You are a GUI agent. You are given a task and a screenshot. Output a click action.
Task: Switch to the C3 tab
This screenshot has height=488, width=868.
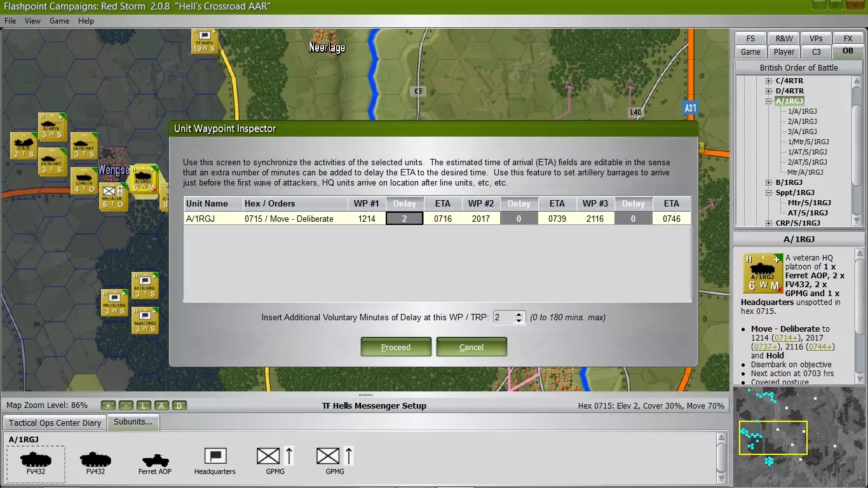(x=817, y=52)
